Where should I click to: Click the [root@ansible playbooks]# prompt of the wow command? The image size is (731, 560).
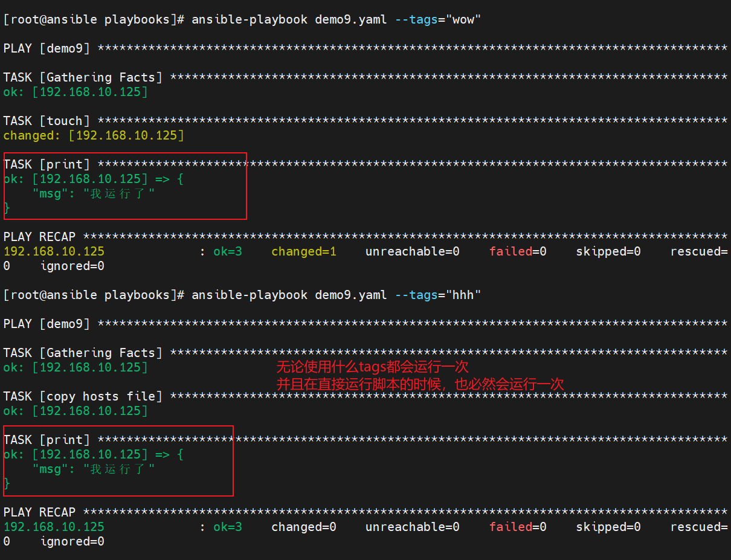coord(94,19)
